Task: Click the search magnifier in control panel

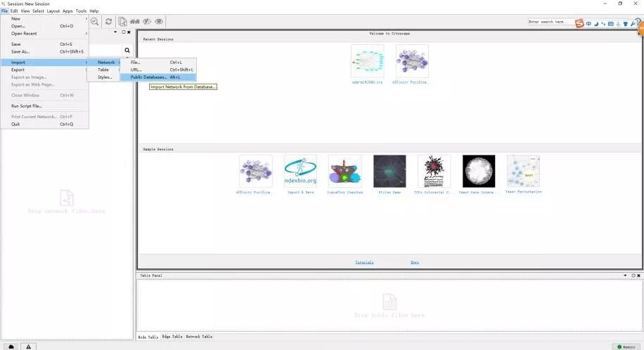Action: (x=127, y=50)
